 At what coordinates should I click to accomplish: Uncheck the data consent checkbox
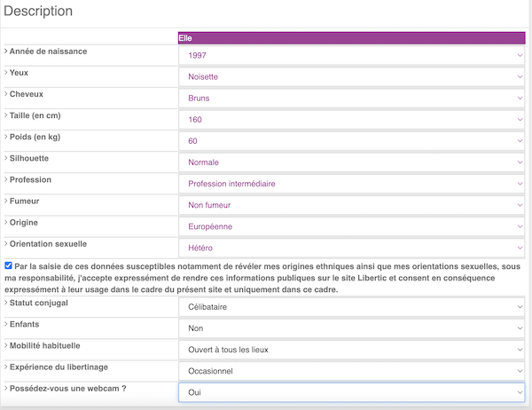(9, 265)
